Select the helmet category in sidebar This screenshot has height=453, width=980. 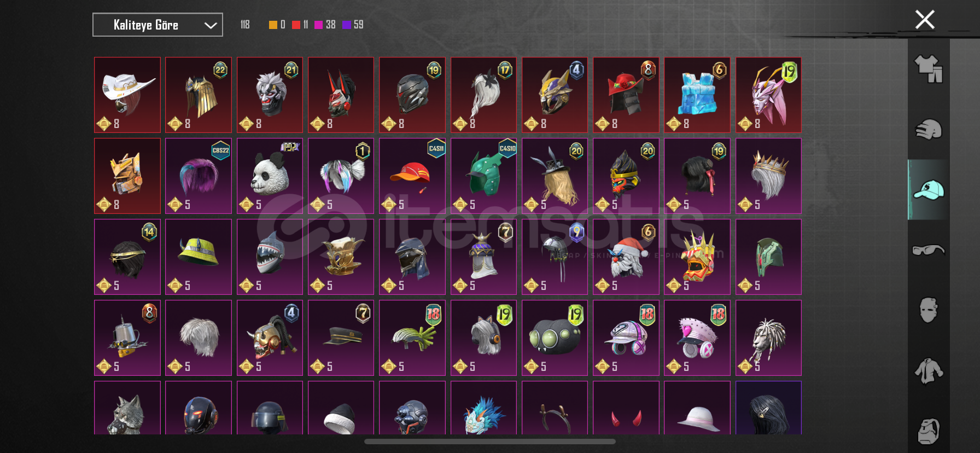(929, 130)
